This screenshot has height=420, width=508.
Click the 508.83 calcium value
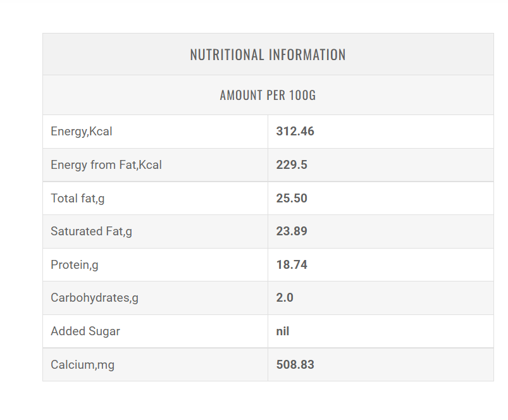(295, 365)
